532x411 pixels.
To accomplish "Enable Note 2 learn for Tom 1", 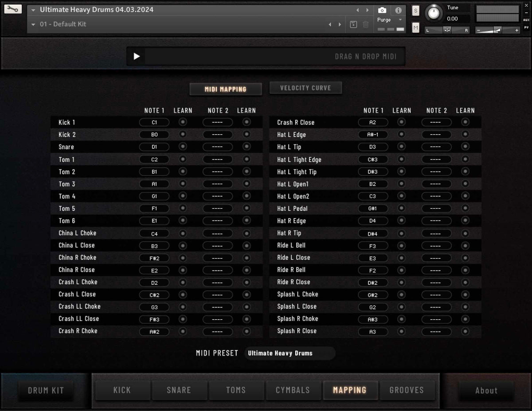I will (x=246, y=159).
